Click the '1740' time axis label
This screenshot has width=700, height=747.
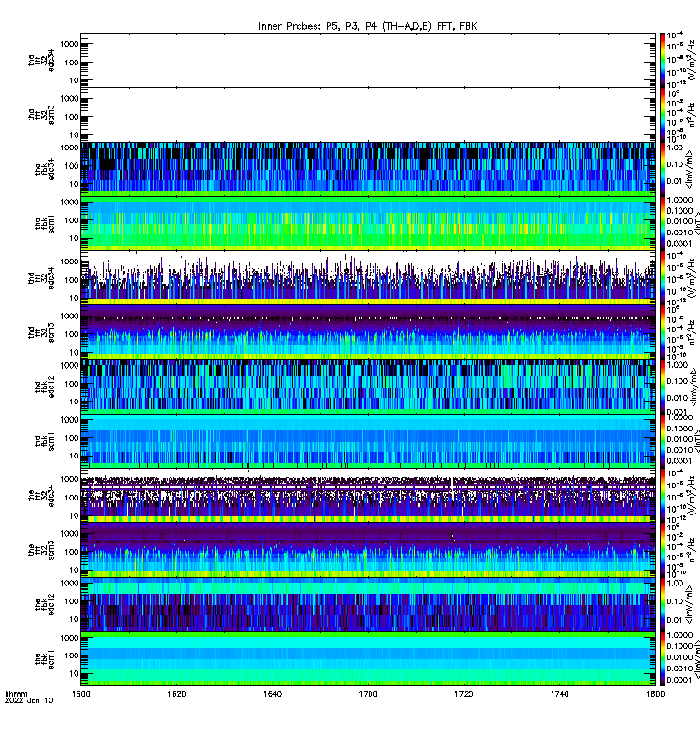559,694
